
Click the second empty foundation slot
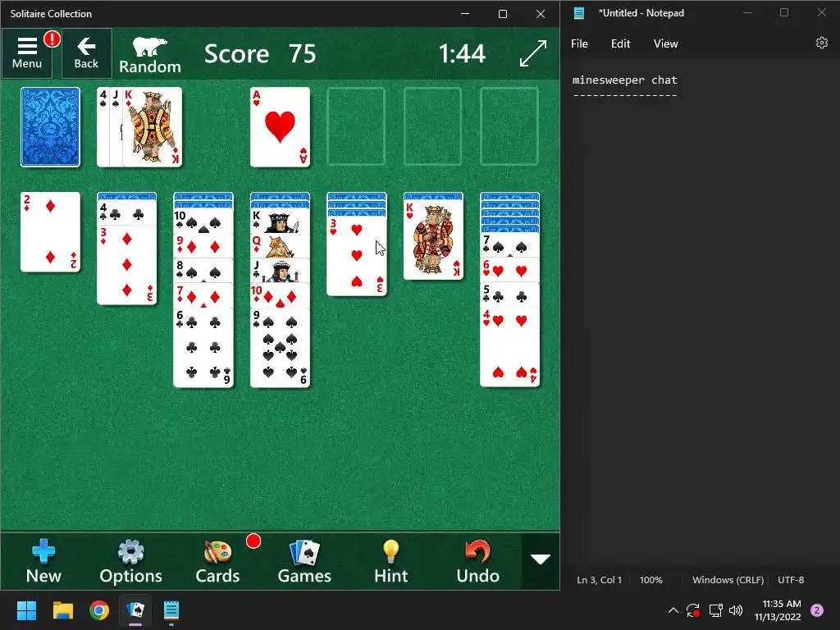(x=356, y=127)
